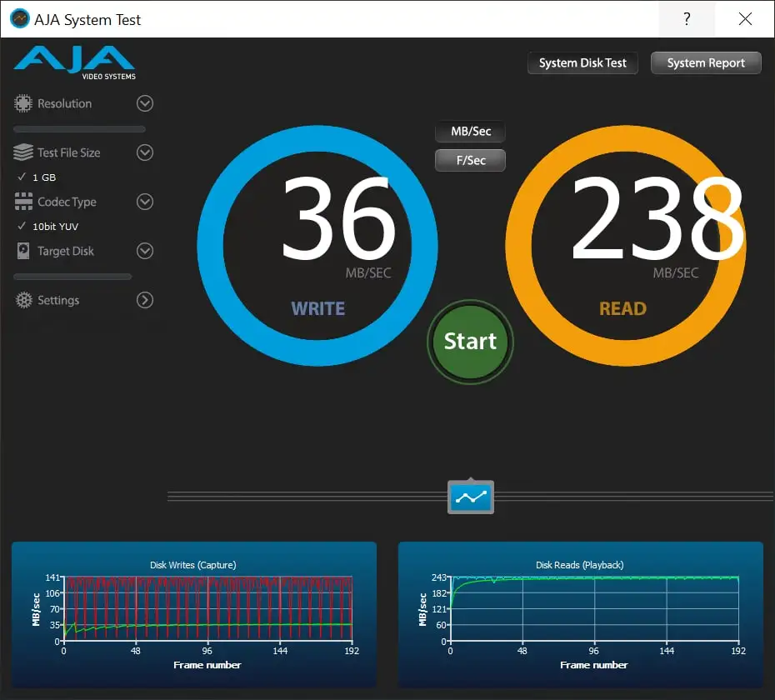This screenshot has width=775, height=700.
Task: Click the READ label text
Action: coord(622,308)
